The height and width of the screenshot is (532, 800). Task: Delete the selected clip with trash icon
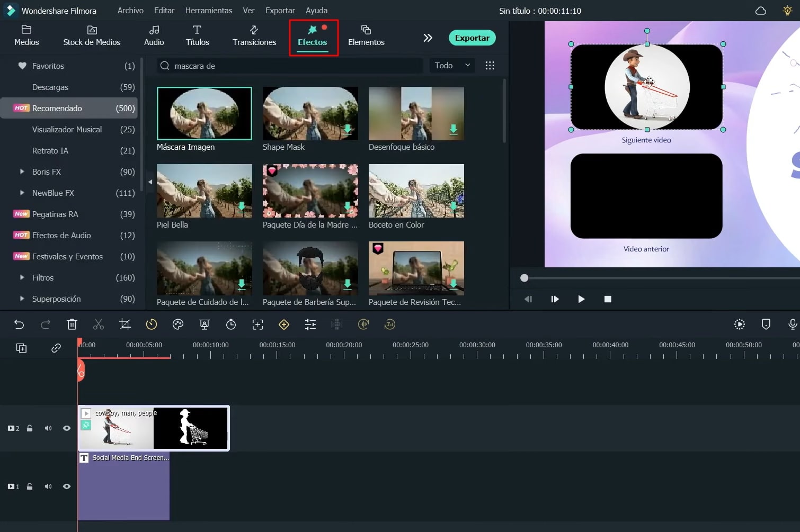point(72,324)
